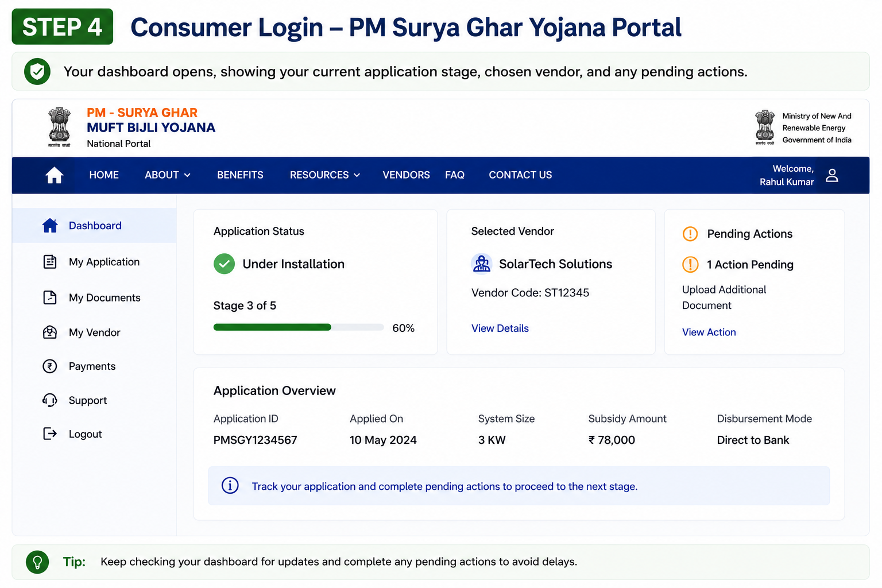Open View Details for the selected vendor

(x=500, y=328)
